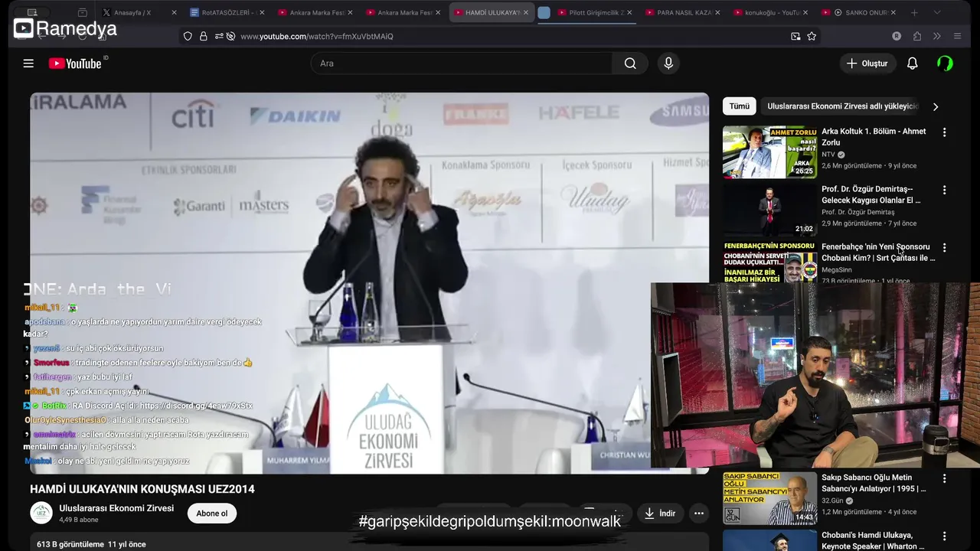The height and width of the screenshot is (551, 980).
Task: Bookmark this page with the star
Action: pos(812,36)
